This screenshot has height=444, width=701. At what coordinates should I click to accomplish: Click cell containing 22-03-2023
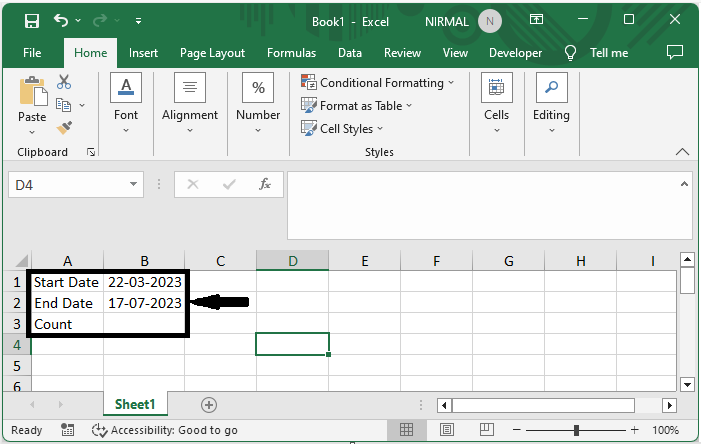[x=144, y=282]
